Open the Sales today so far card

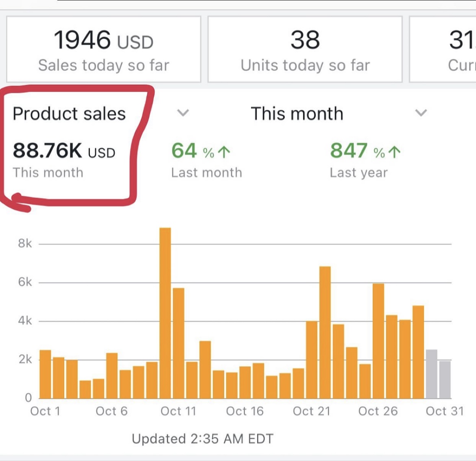coord(104,49)
